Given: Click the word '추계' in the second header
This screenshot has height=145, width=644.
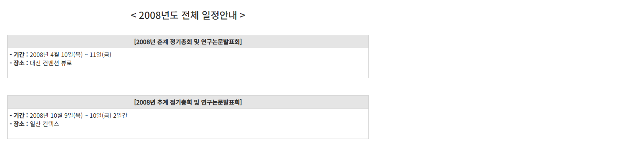Looking at the screenshot, I should [163, 102].
